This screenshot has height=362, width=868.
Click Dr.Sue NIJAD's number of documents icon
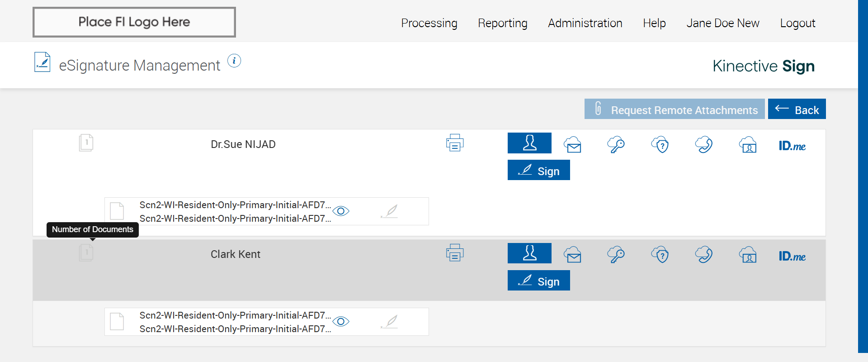pos(86,143)
